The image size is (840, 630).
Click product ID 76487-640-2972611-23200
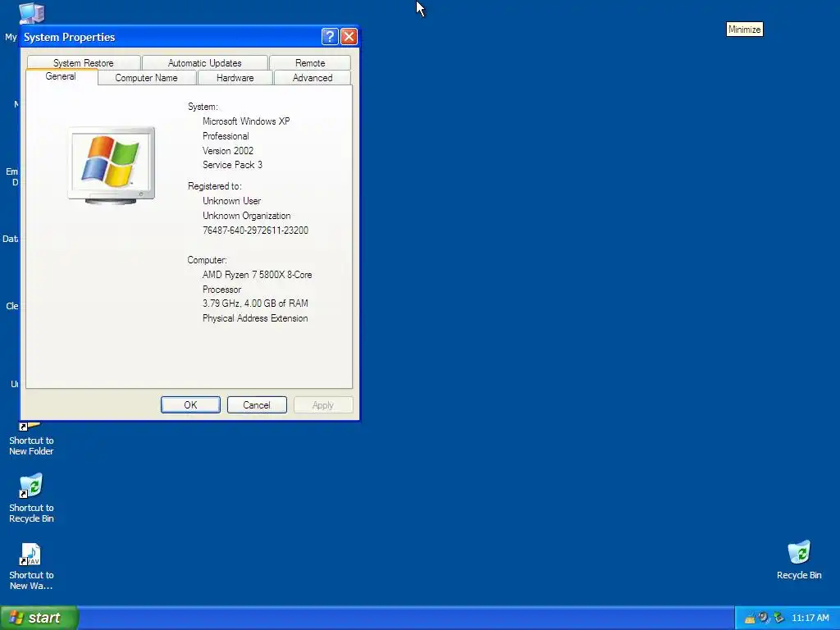click(255, 231)
